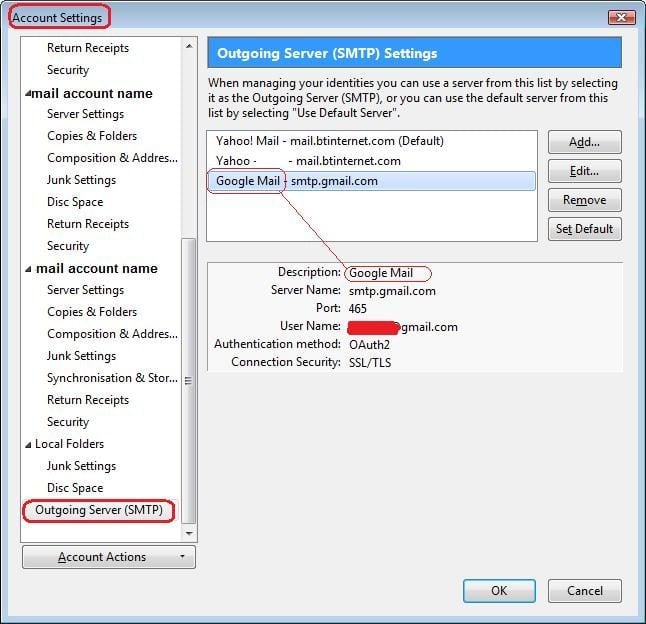
Task: Click the Edit... button for the selected server
Action: point(584,171)
